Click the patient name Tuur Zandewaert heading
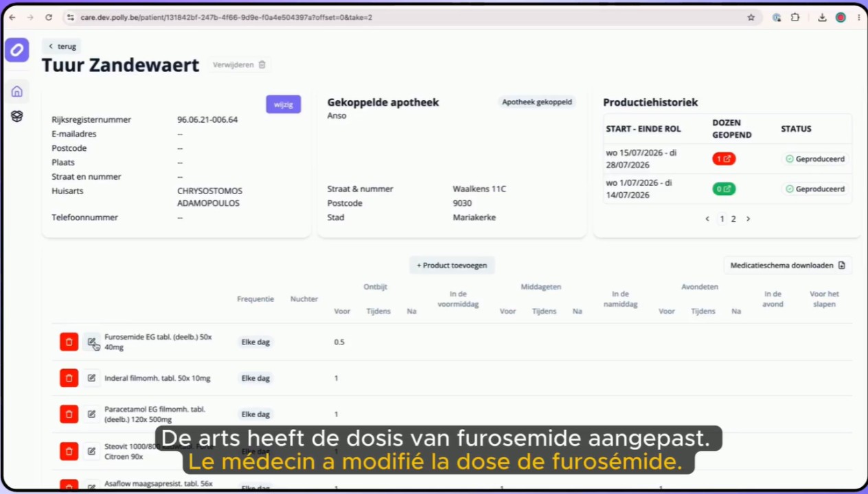This screenshot has height=494, width=868. [120, 65]
